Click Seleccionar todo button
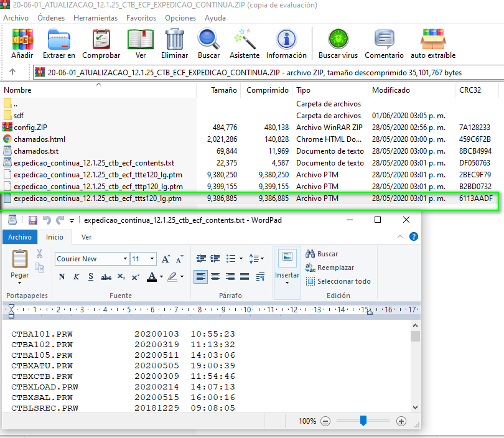504x438 pixels. 338,281
